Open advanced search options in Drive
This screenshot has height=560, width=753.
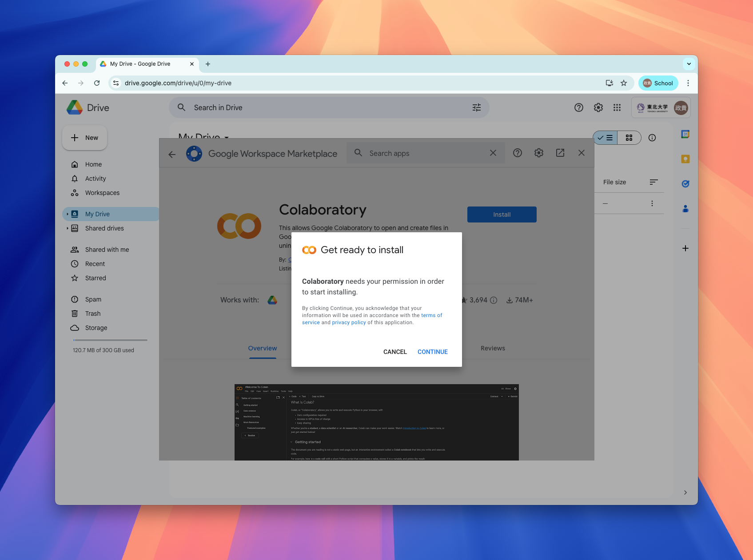[x=477, y=107]
